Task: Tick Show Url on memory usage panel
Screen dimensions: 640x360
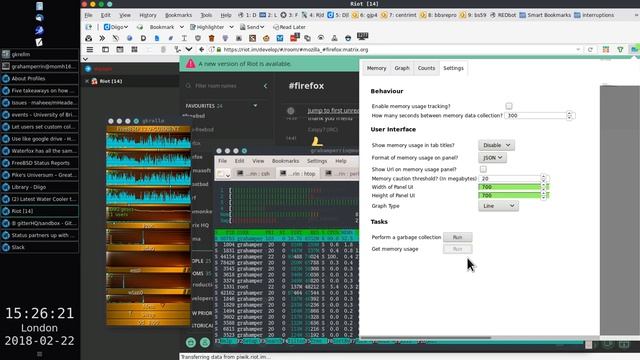Action: (483, 169)
